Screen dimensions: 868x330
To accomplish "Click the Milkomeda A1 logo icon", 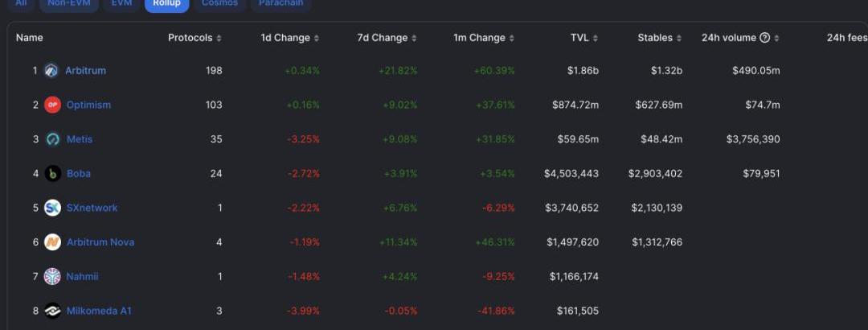I will pos(52,311).
